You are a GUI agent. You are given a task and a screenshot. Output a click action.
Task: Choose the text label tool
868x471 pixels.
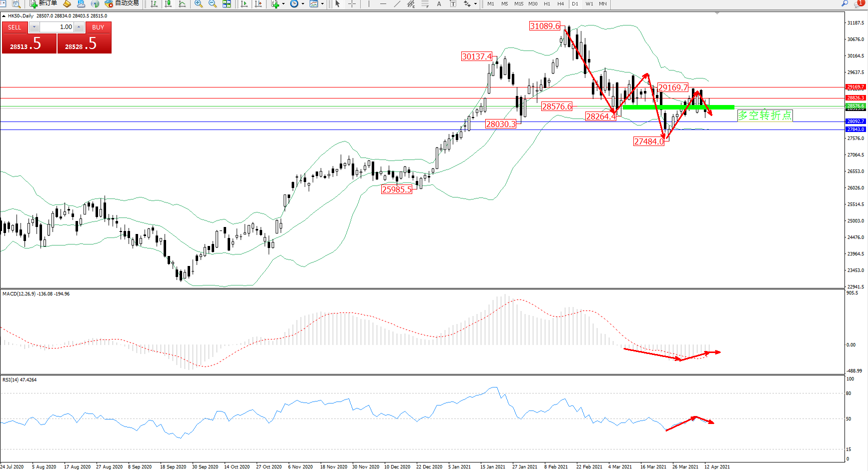[439, 3]
